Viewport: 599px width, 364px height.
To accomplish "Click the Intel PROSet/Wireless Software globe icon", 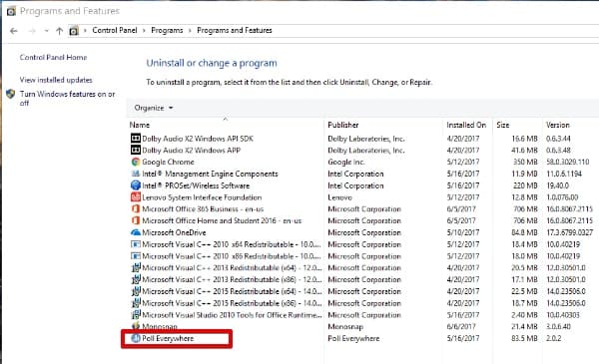I will (x=136, y=185).
